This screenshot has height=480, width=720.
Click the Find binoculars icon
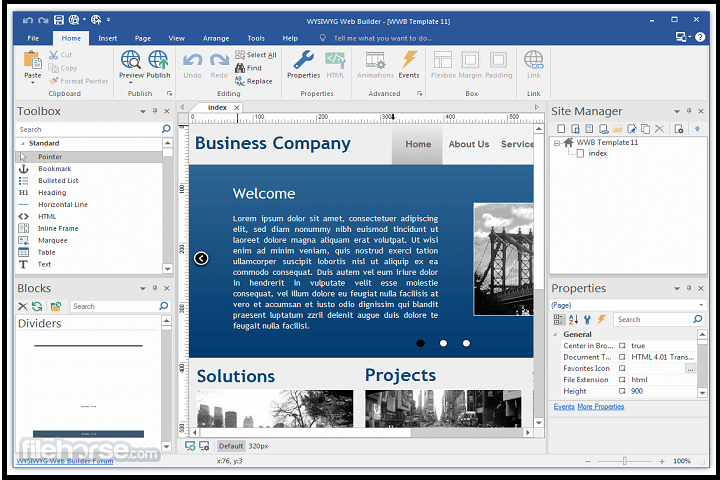240,68
